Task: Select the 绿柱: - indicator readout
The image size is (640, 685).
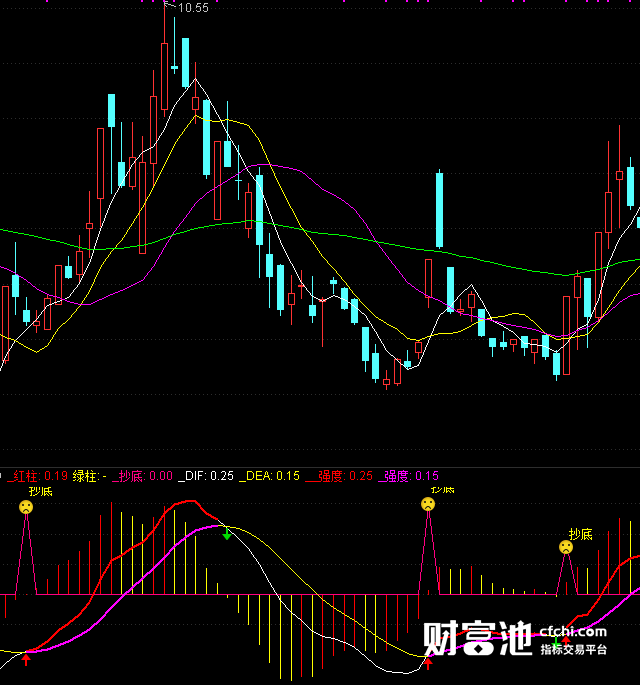Action: pos(90,476)
